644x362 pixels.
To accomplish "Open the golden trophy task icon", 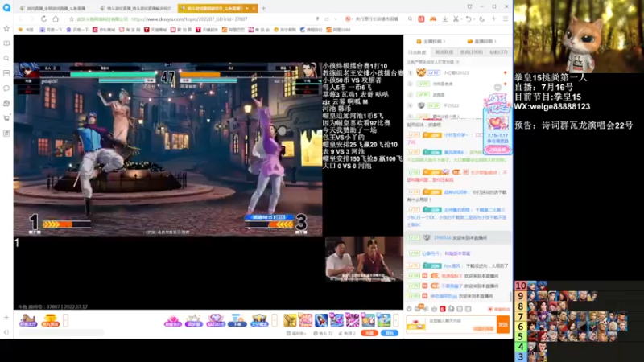I will [x=50, y=320].
